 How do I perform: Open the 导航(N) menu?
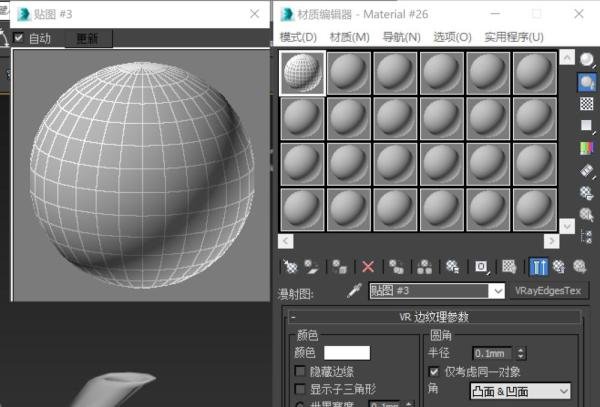(401, 37)
